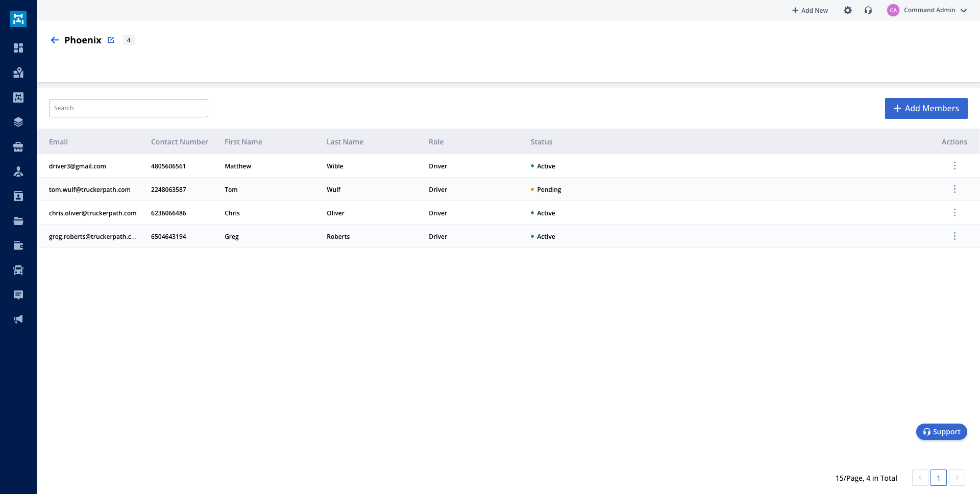Go to the previous page arrow
The width and height of the screenshot is (980, 494).
pyautogui.click(x=920, y=478)
